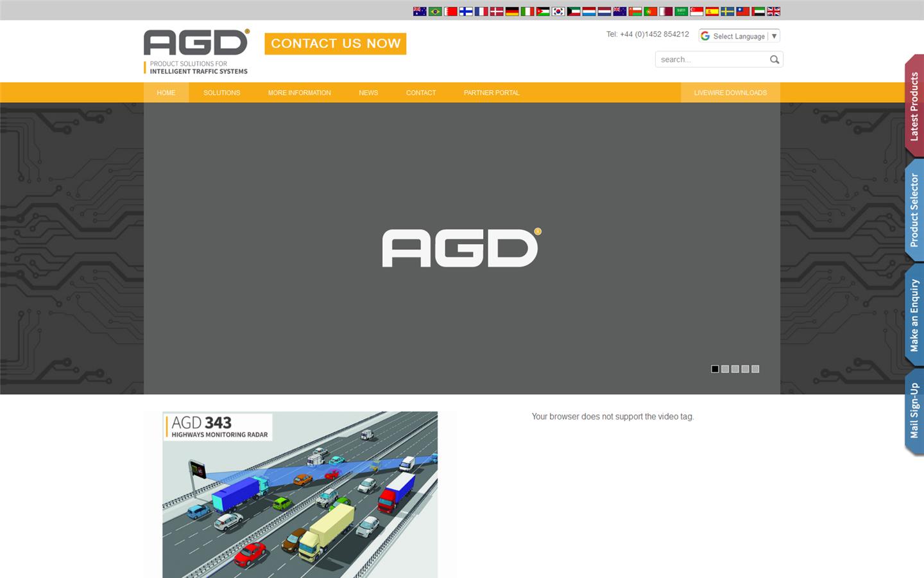Click the AGD logo
The image size is (924, 578).
pos(196,45)
